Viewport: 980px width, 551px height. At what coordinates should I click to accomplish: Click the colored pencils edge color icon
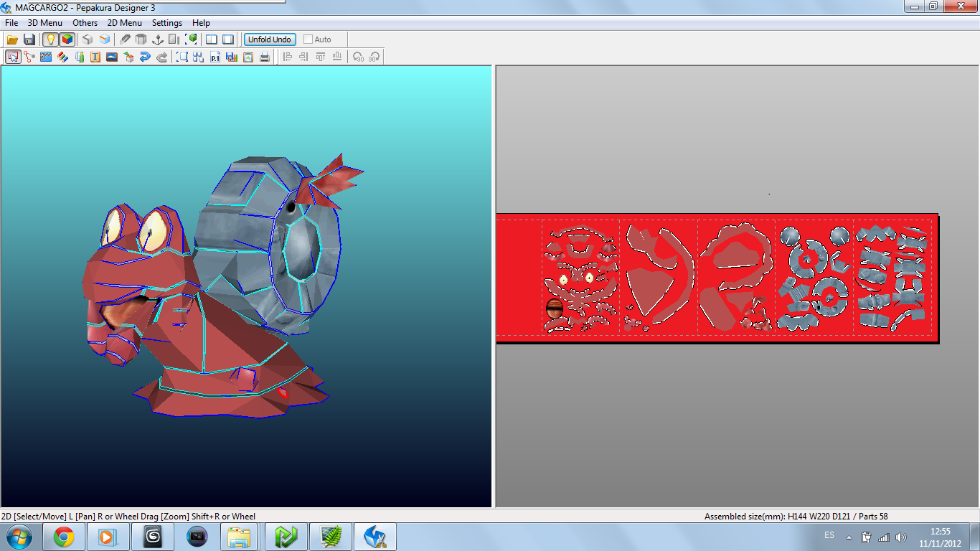62,57
